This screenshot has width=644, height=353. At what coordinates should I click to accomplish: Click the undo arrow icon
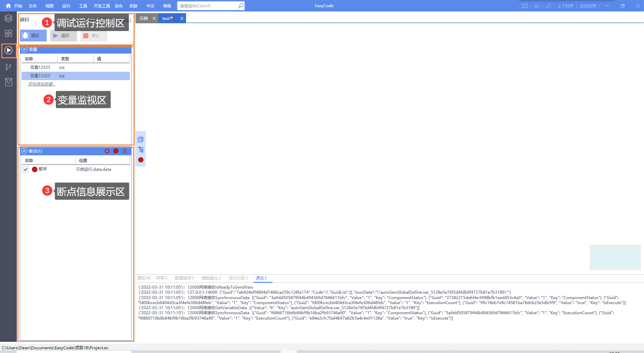coord(537,6)
